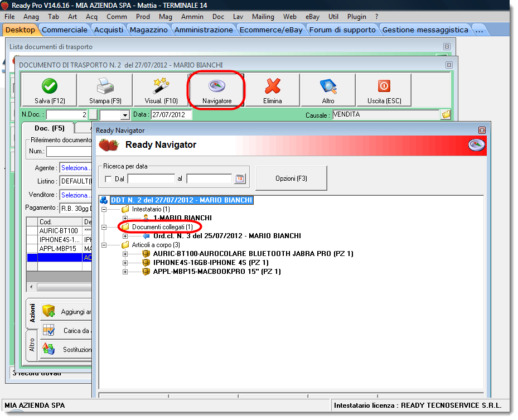This screenshot has height=420, width=518.
Task: Open the Plugin menu
Action: [x=356, y=17]
